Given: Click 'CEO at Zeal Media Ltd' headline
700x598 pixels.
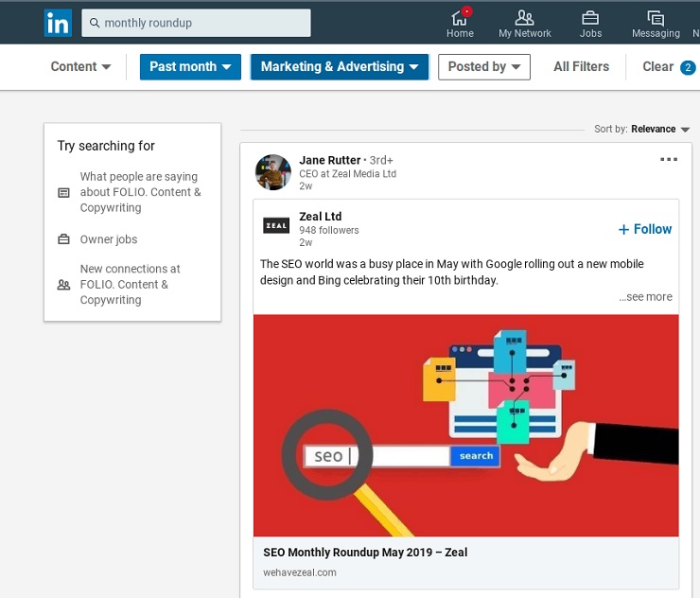Looking at the screenshot, I should [348, 173].
